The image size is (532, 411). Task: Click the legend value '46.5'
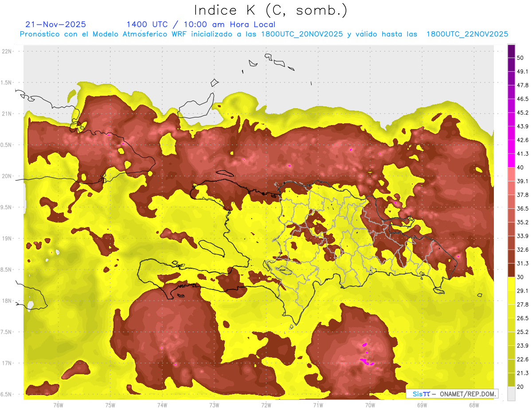click(523, 99)
